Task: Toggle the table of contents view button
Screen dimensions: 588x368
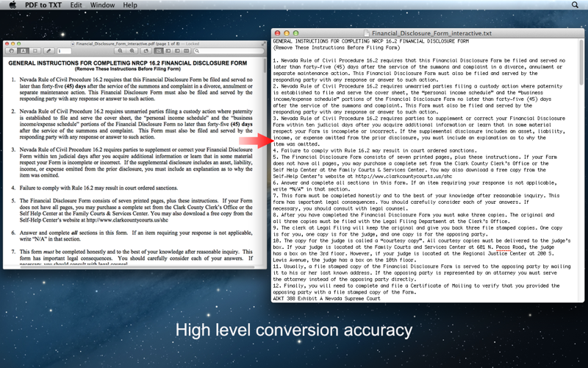Action: coord(177,51)
